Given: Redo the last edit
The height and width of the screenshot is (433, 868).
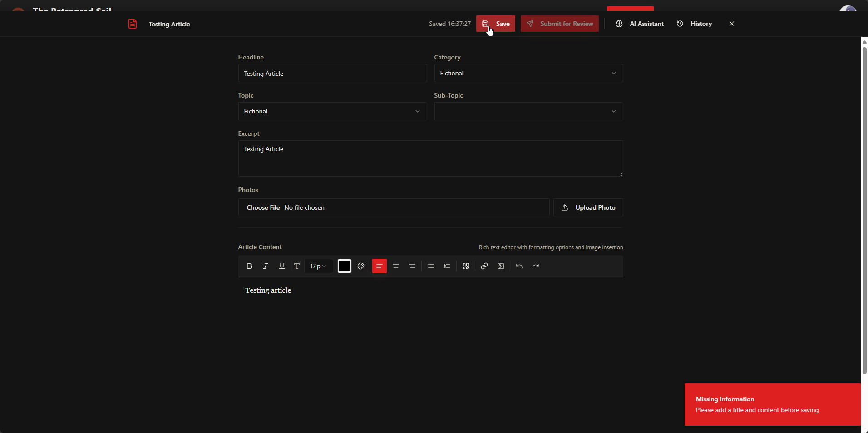Looking at the screenshot, I should pos(536,266).
